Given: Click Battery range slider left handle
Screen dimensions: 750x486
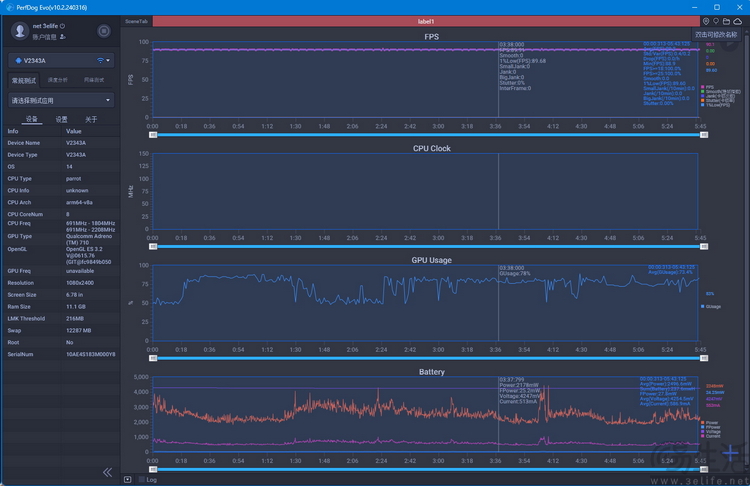Looking at the screenshot, I should tap(153, 469).
